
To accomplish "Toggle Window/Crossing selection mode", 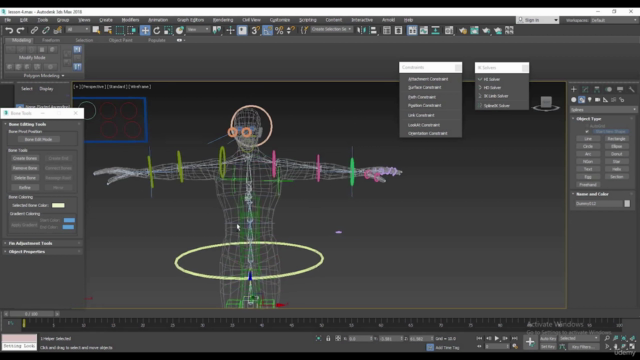I will 131,30.
